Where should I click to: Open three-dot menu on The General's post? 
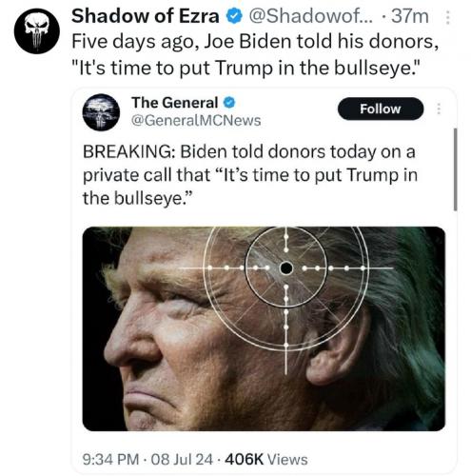click(x=439, y=109)
